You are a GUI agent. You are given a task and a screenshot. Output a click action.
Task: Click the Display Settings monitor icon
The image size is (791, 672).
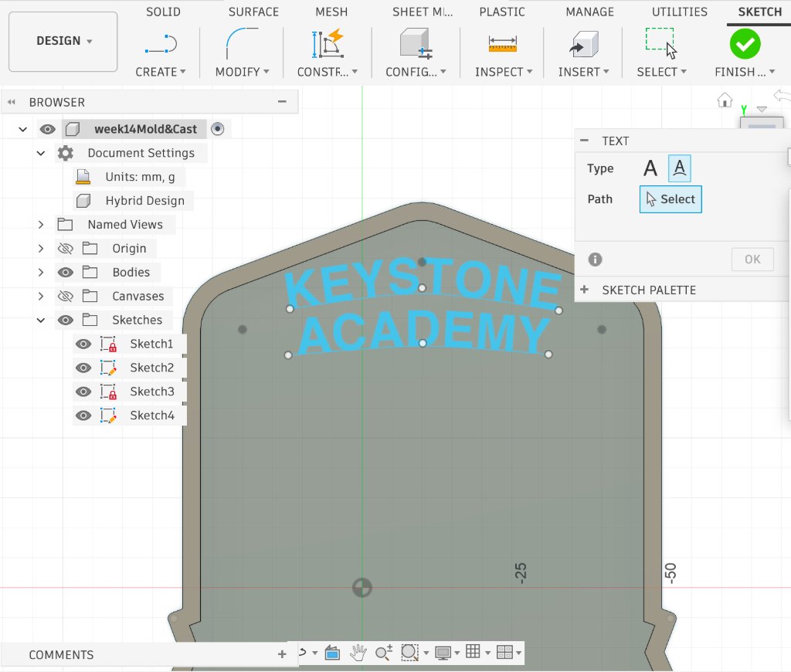(x=443, y=653)
